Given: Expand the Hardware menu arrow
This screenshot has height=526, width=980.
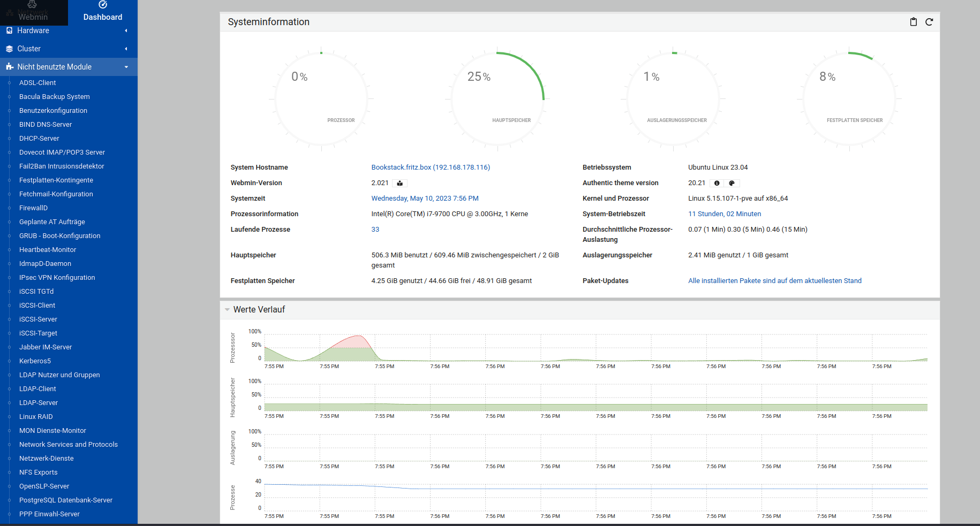Looking at the screenshot, I should (126, 31).
